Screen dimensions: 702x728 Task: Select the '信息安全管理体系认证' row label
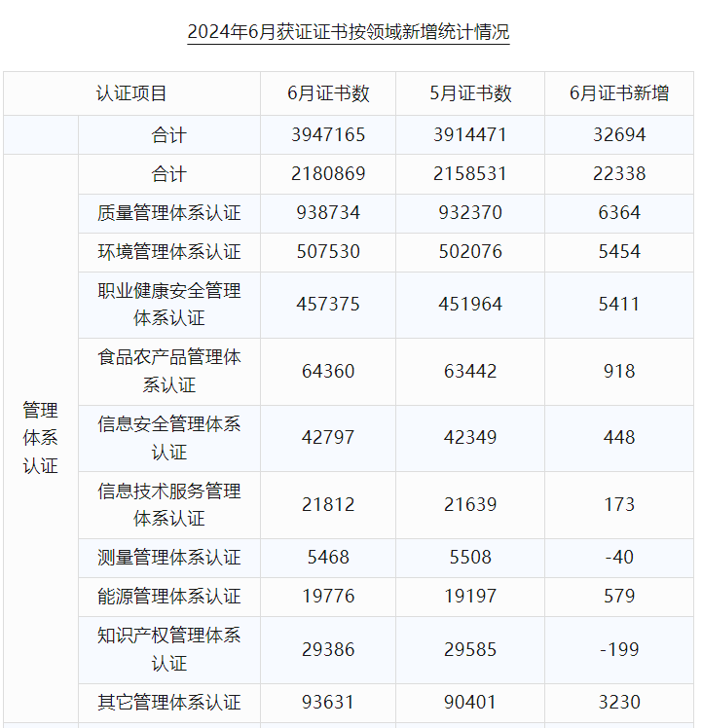pos(169,438)
